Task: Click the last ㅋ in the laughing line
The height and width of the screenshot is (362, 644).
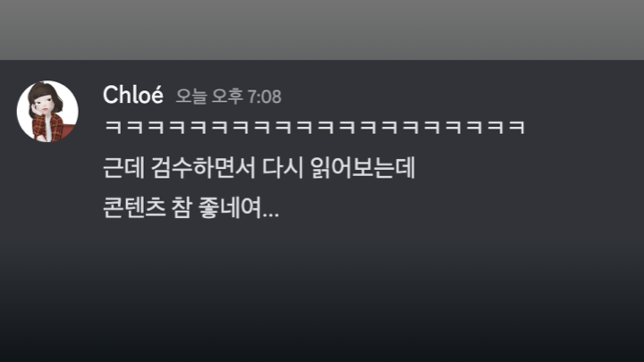Action: [x=517, y=127]
